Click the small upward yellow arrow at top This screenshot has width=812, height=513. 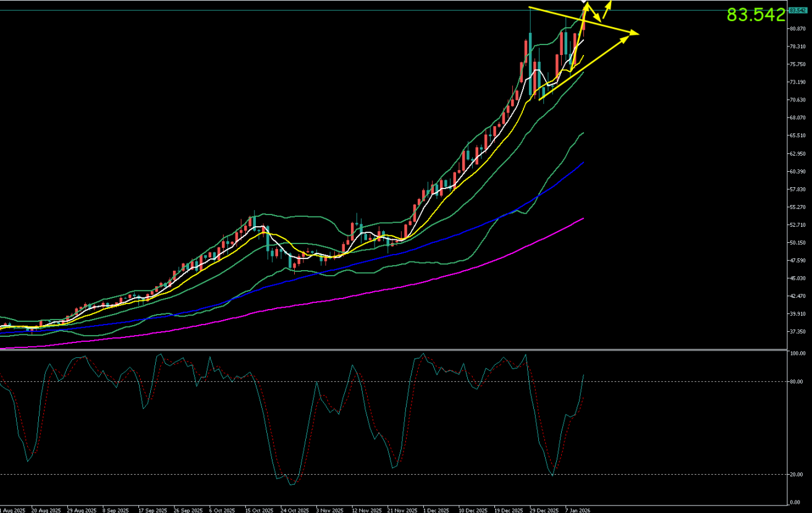609,5
